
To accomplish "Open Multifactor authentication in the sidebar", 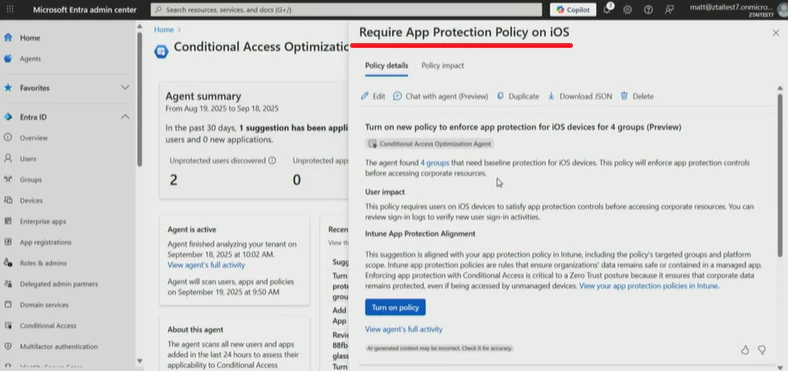I will coord(59,346).
